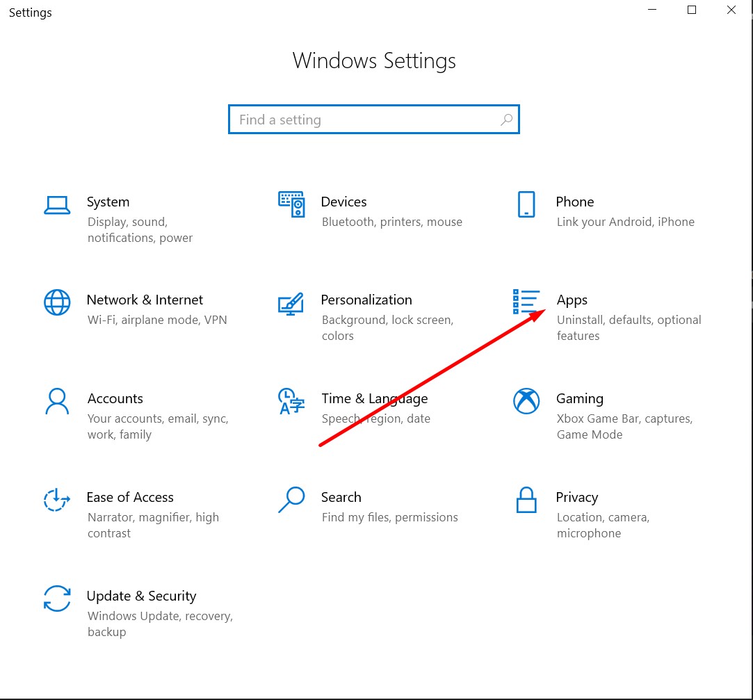753x700 pixels.
Task: Select the Apps title
Action: click(x=572, y=300)
